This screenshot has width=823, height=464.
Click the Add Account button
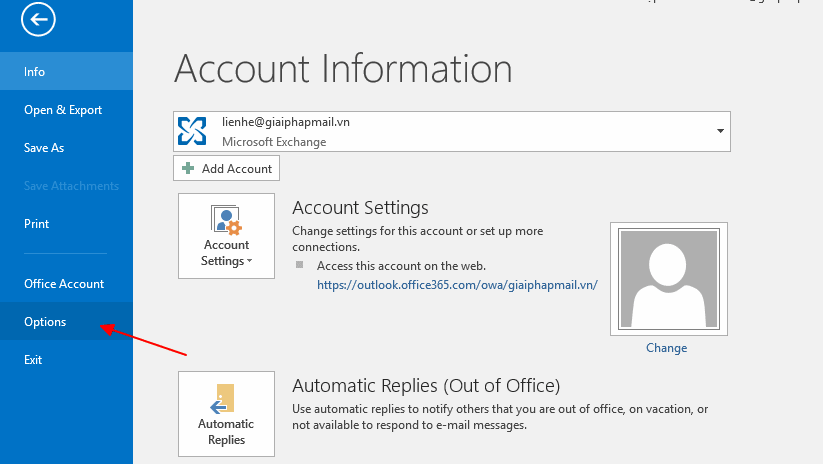[x=226, y=168]
